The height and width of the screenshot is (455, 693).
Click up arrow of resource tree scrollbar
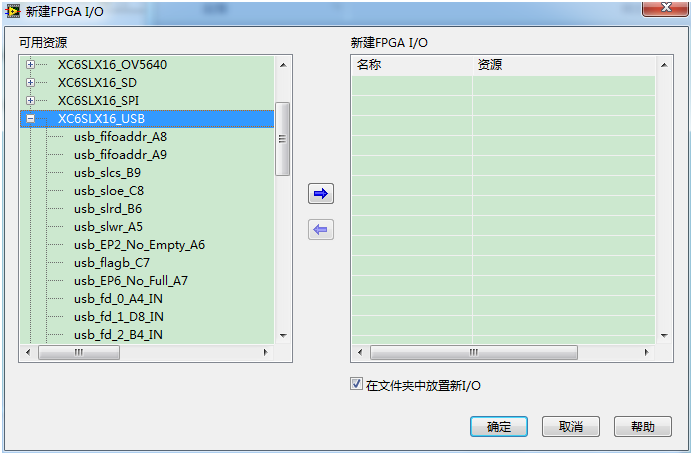coord(283,65)
